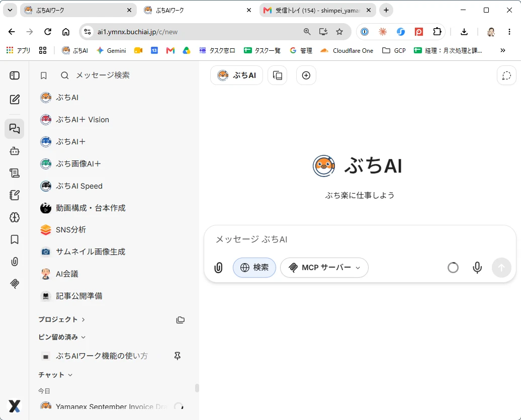Switch to the Gmail 受信トレイ tab
Viewport: 521px width, 420px height.
pyautogui.click(x=317, y=10)
